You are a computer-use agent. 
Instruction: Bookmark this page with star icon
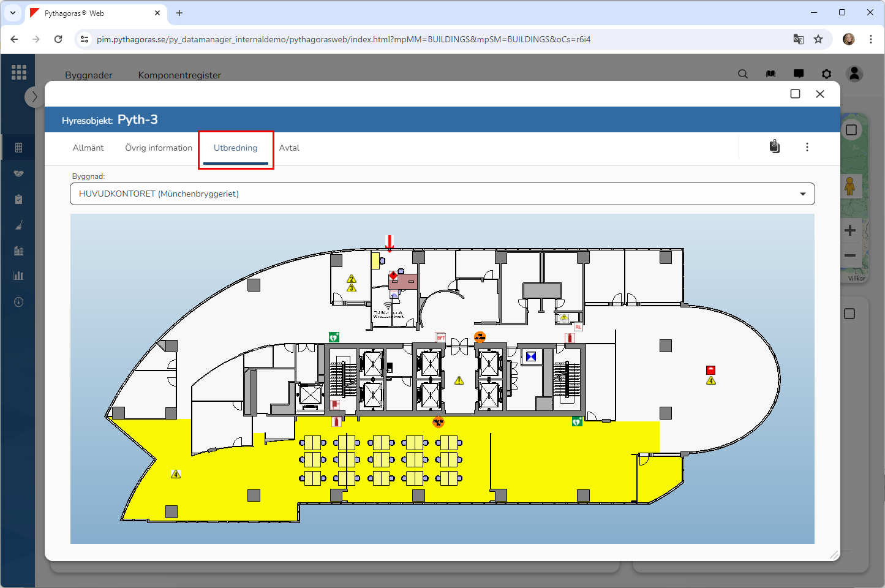click(x=818, y=39)
